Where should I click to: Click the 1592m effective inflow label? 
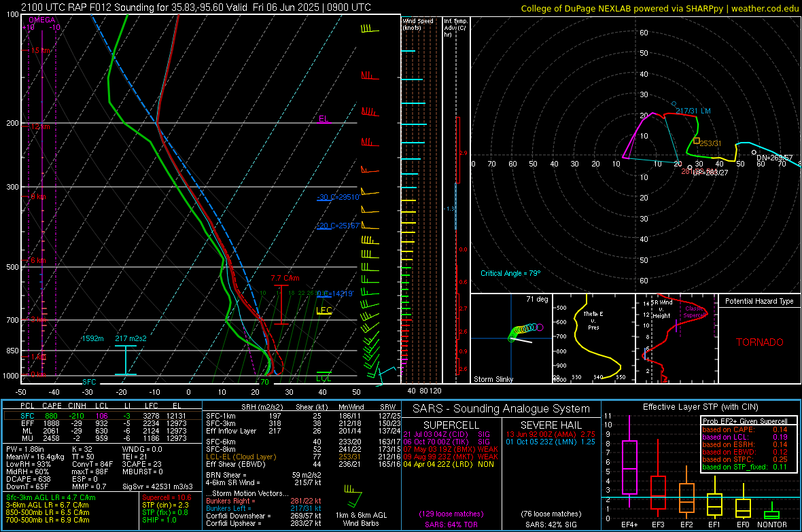[92, 338]
